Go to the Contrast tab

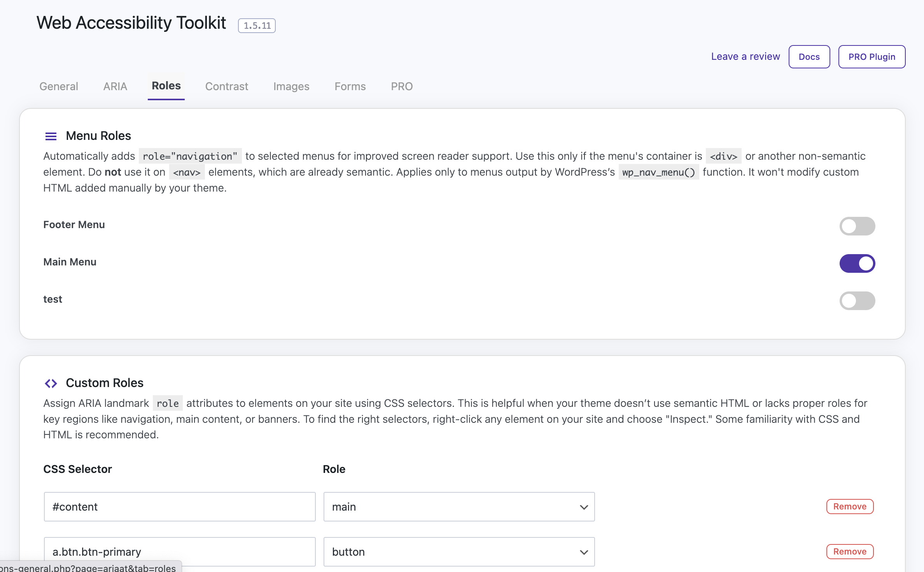point(226,86)
